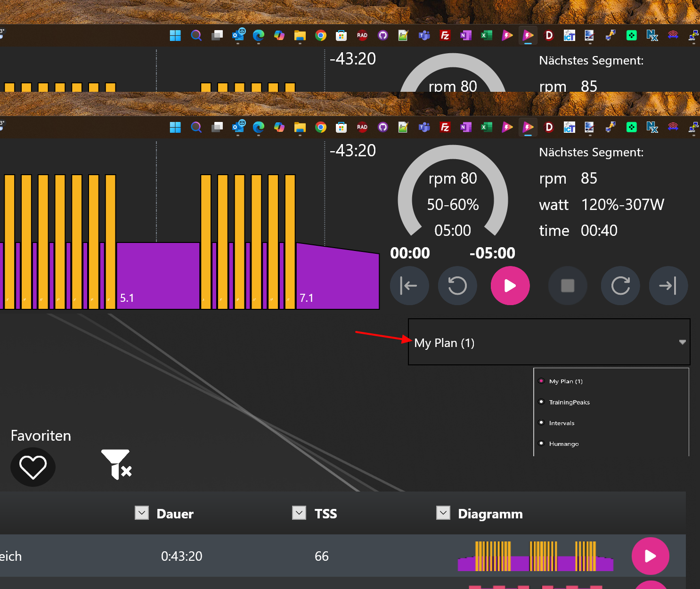Click the Diagramm column header label
This screenshot has height=589, width=700.
coord(490,514)
